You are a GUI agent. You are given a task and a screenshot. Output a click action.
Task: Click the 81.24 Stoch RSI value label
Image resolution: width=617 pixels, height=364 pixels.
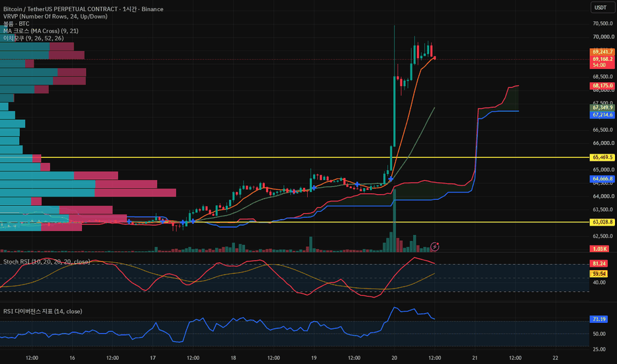[598, 263]
